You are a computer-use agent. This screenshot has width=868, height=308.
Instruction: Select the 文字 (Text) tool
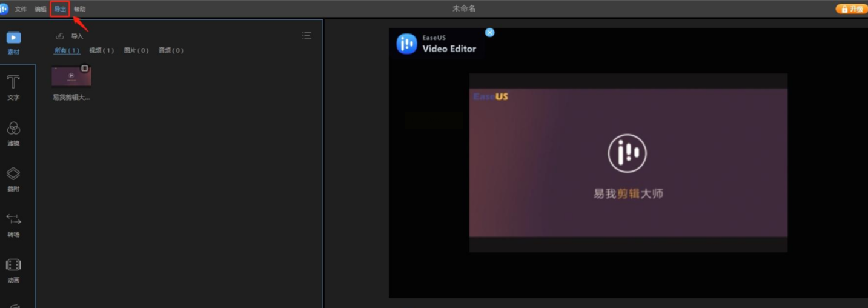click(x=13, y=87)
